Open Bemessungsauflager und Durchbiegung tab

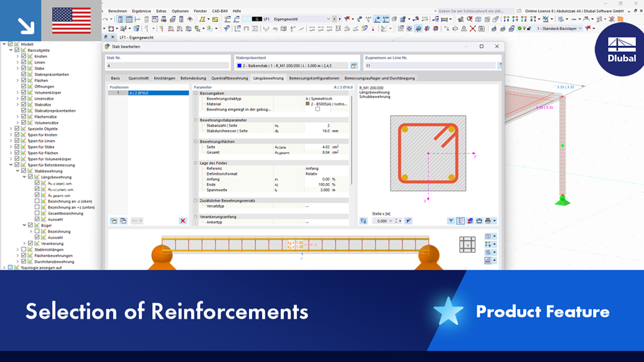(379, 78)
